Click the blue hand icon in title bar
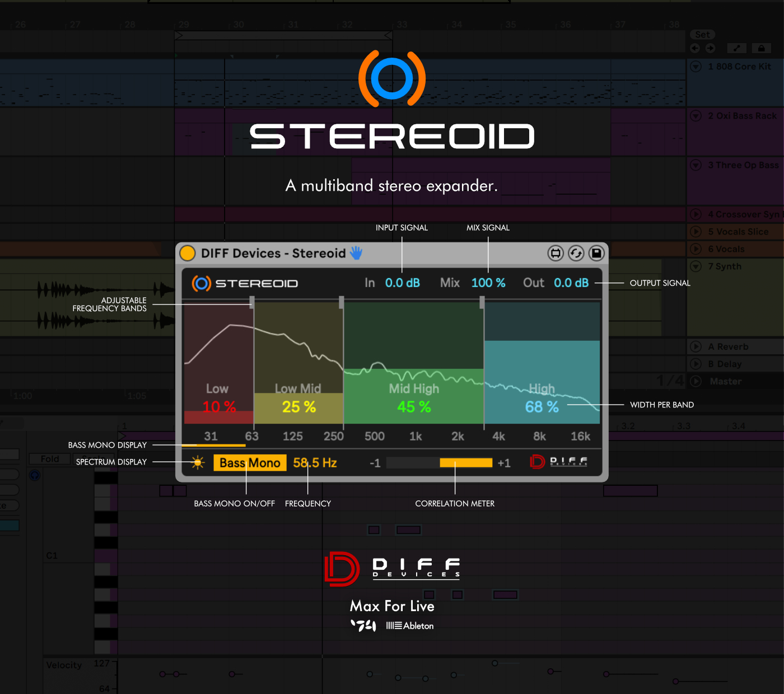Viewport: 784px width, 694px height. click(x=356, y=253)
